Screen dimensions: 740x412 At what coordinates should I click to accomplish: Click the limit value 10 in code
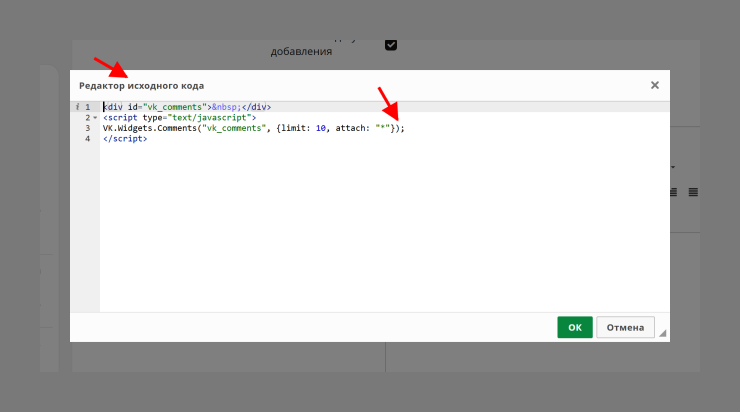pyautogui.click(x=321, y=128)
